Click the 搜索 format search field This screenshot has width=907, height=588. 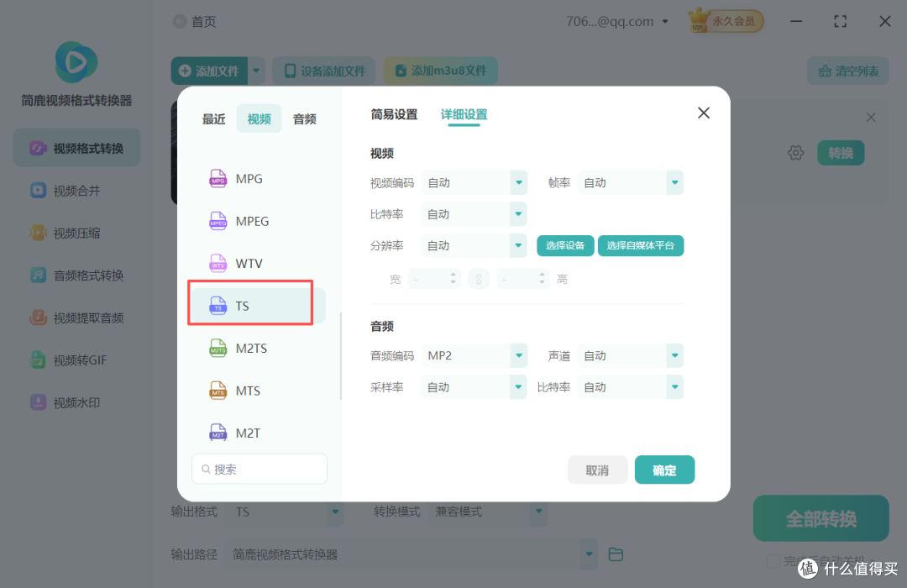(260, 469)
